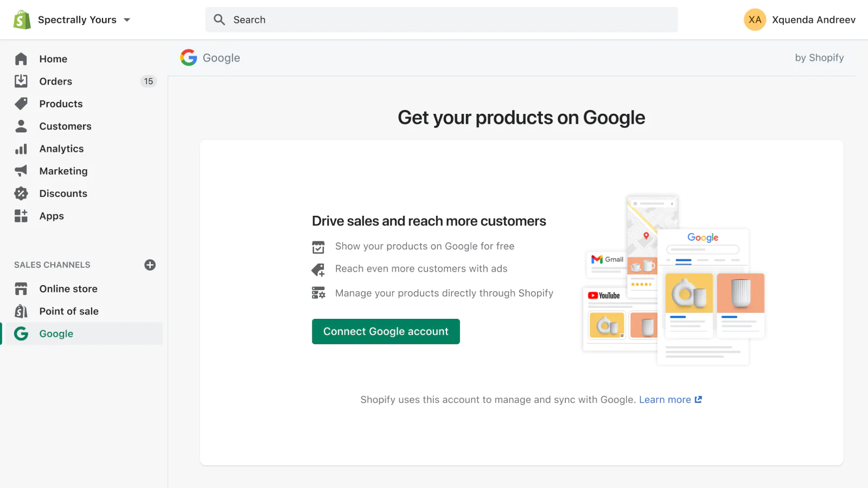Click the Google G icon in sidebar
868x488 pixels.
pyautogui.click(x=21, y=333)
